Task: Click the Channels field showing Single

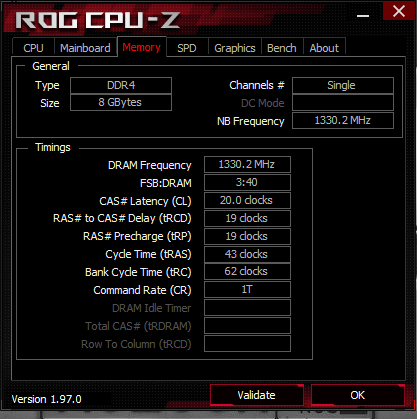Action: pyautogui.click(x=343, y=85)
